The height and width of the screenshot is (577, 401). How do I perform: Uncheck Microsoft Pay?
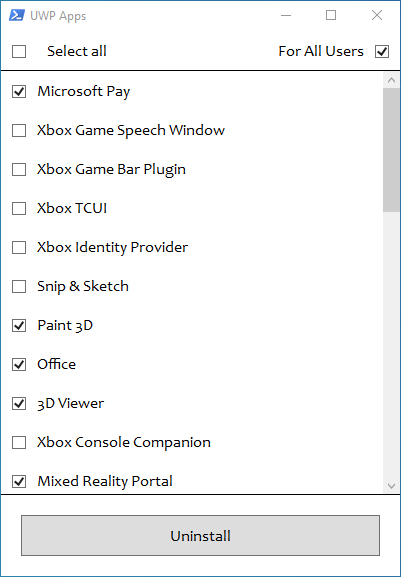(19, 91)
